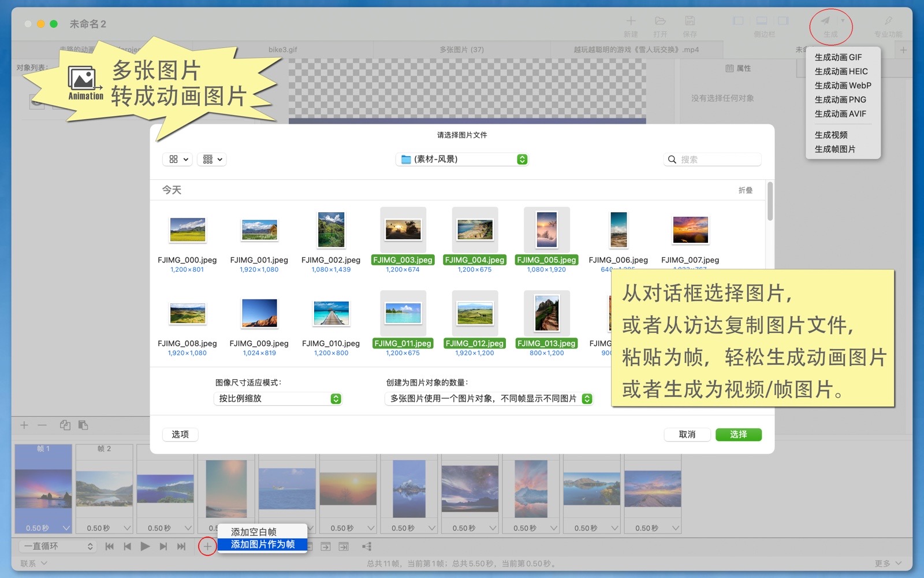Switch to the bike3.gif tab

282,50
